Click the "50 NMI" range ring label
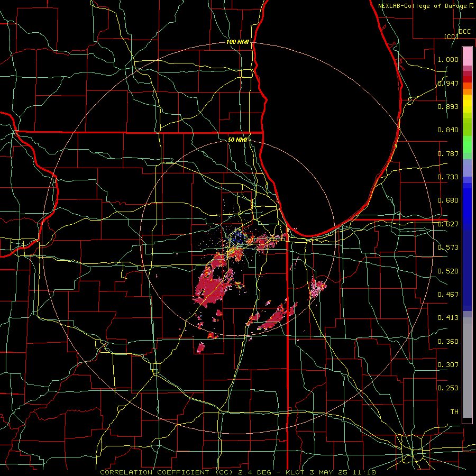476x476 pixels. (237, 140)
